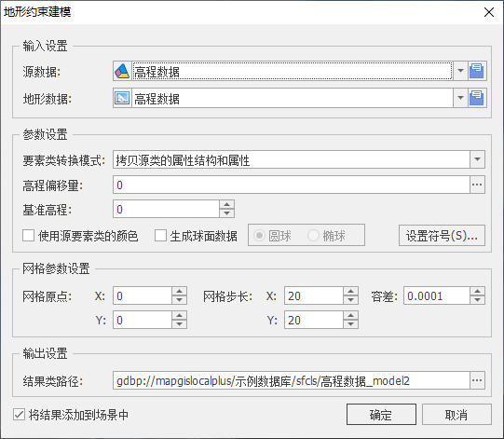
Task: Open feature class conversion mode dropdown
Action: click(477, 159)
